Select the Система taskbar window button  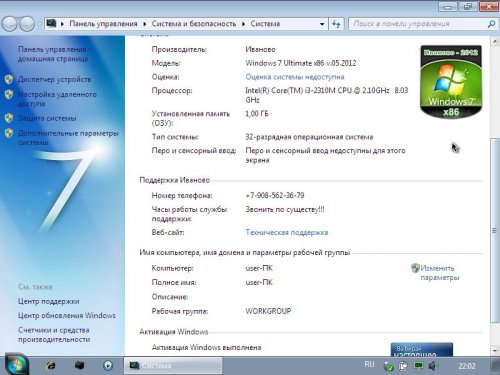(173, 366)
